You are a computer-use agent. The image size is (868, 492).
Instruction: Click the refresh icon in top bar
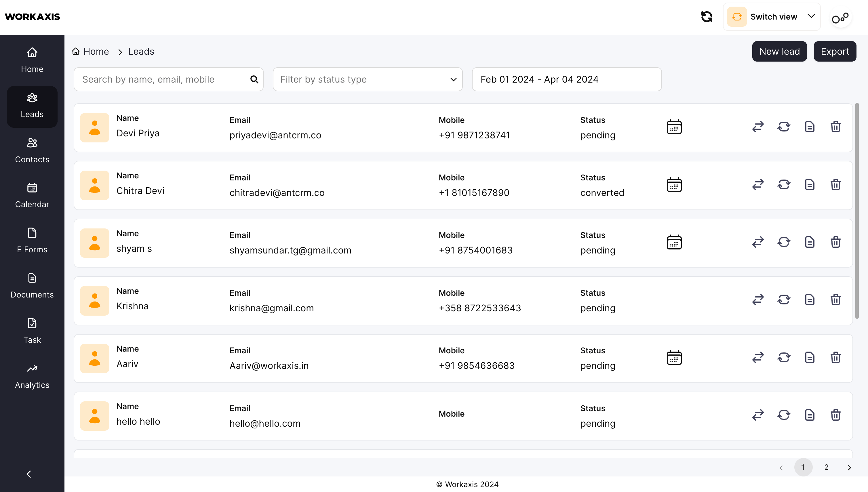tap(707, 17)
